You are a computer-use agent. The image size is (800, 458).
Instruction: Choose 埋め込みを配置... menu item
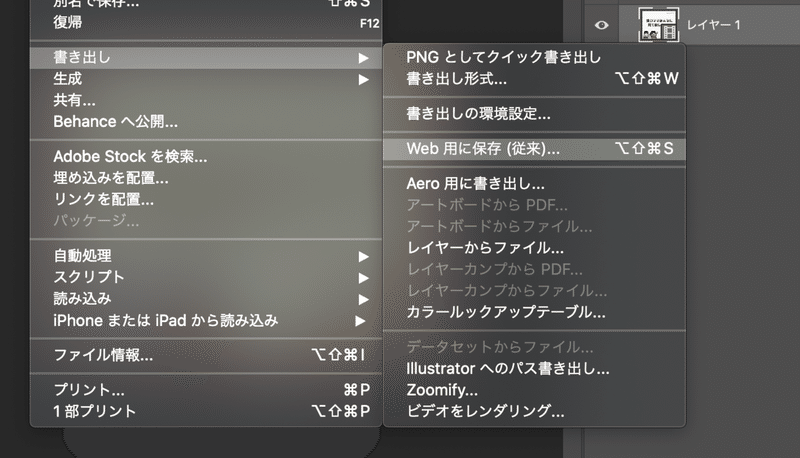coord(206,178)
